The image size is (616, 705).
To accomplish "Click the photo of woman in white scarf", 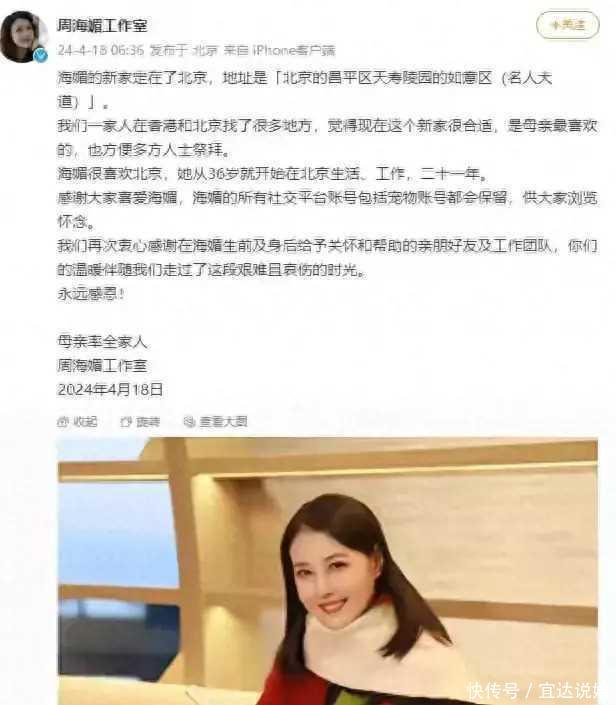I will coord(328,571).
